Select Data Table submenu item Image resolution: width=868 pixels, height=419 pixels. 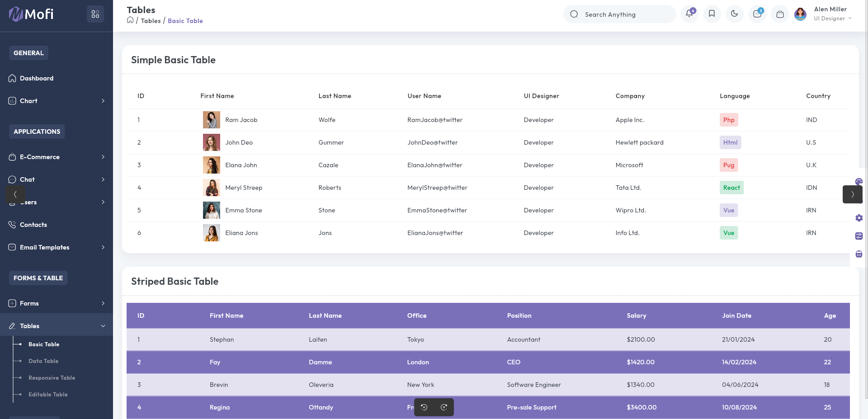[x=43, y=361]
